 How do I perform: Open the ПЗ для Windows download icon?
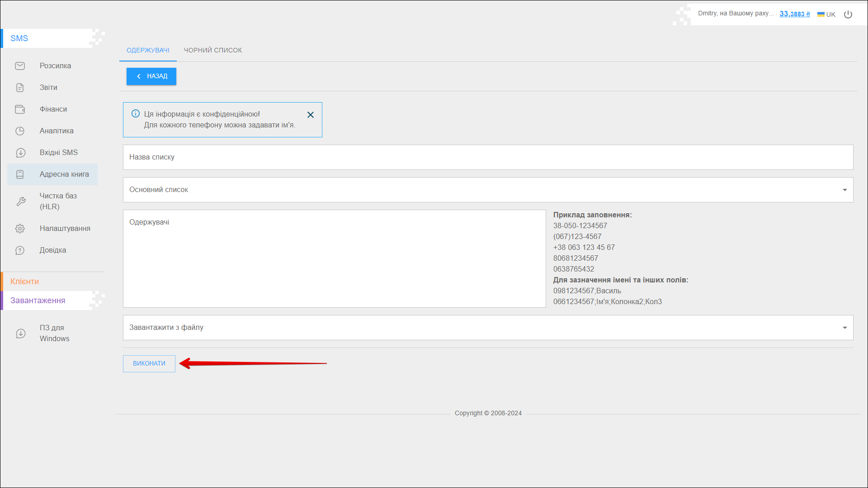click(20, 333)
